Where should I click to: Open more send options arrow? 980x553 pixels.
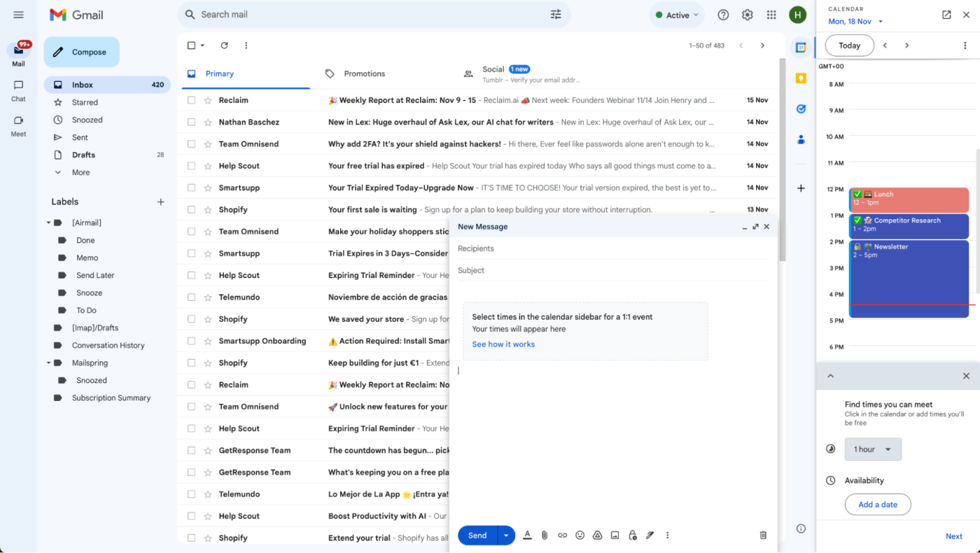pos(506,535)
